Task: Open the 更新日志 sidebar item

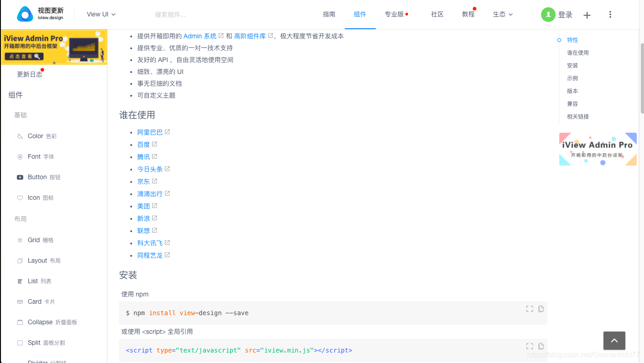Action: coord(30,74)
